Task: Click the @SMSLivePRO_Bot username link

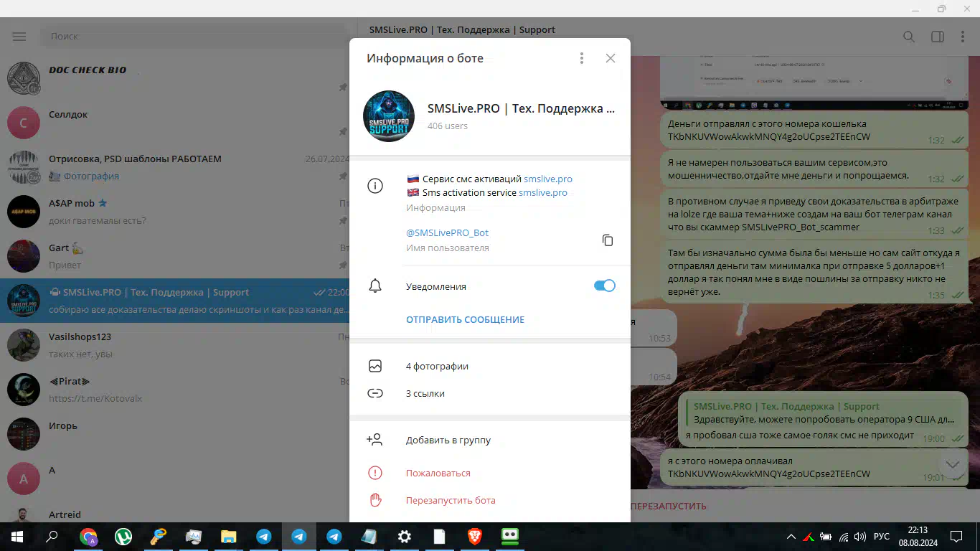Action: coord(448,233)
